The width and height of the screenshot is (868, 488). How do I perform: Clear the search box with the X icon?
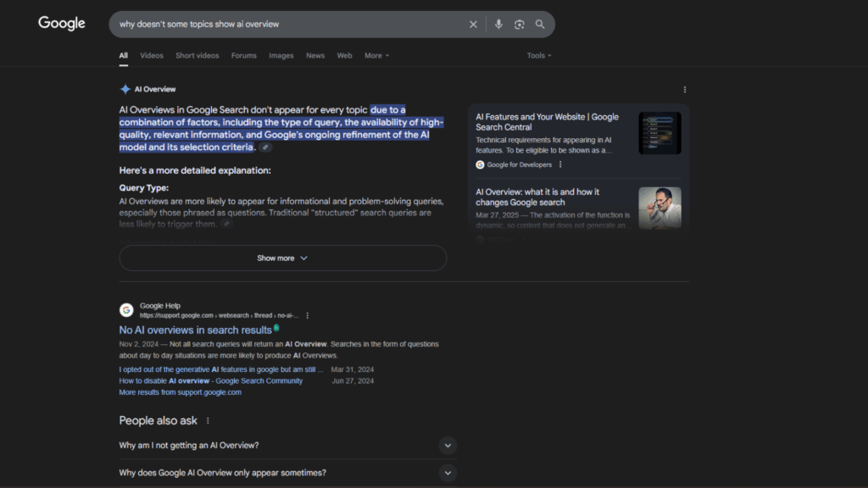click(473, 25)
